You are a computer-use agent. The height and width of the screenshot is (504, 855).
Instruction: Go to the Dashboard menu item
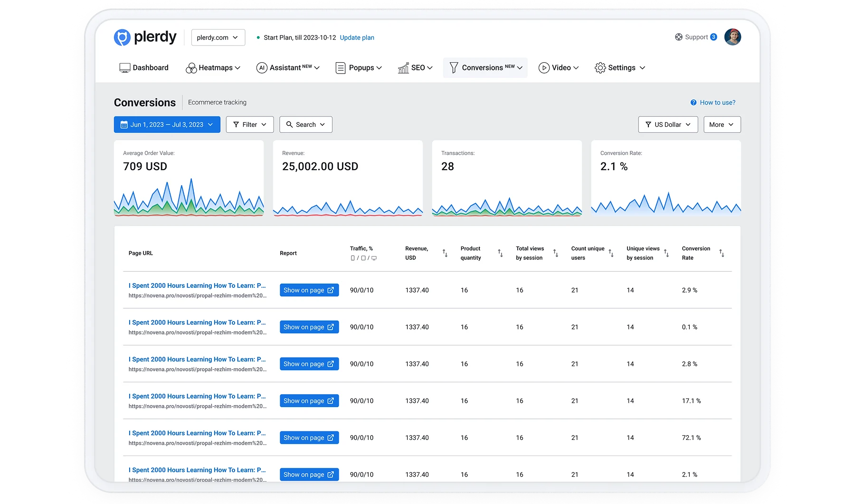click(144, 68)
